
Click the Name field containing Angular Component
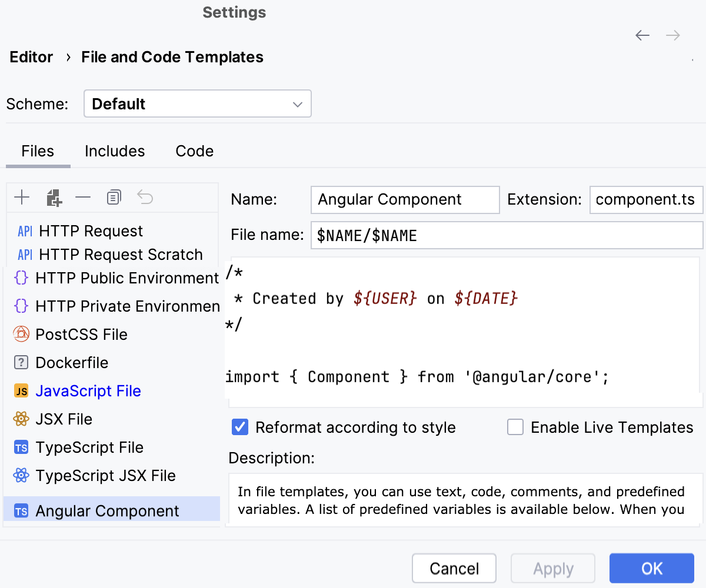pyautogui.click(x=405, y=200)
